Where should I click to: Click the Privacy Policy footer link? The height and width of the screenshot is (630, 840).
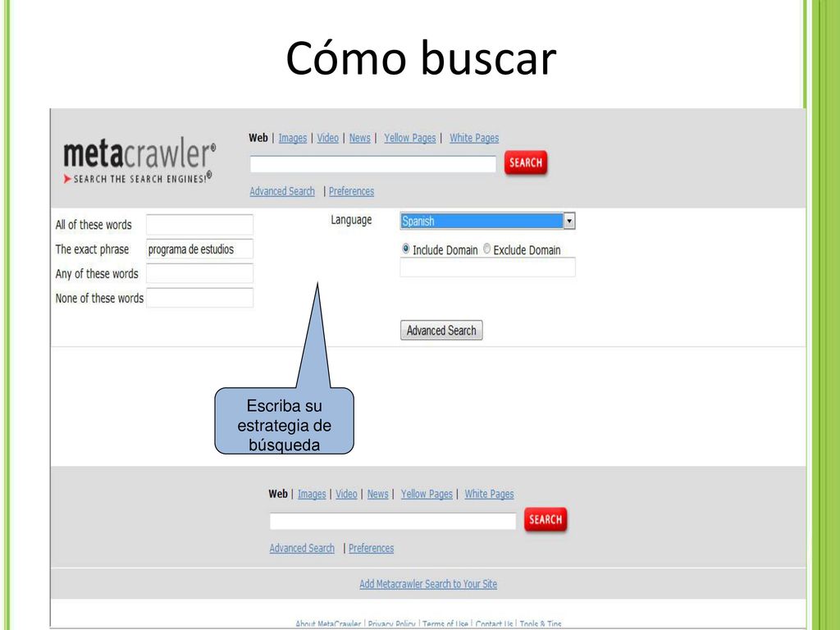tap(391, 624)
